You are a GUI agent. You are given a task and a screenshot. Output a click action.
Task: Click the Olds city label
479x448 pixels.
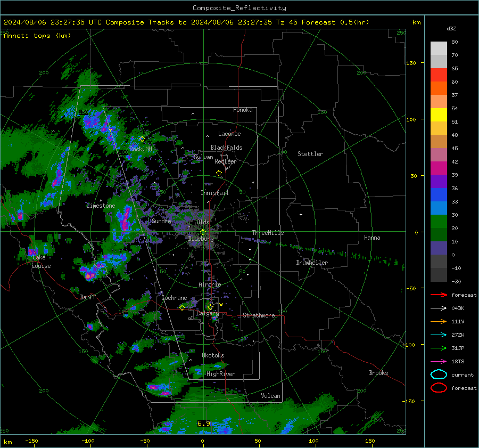(203, 222)
